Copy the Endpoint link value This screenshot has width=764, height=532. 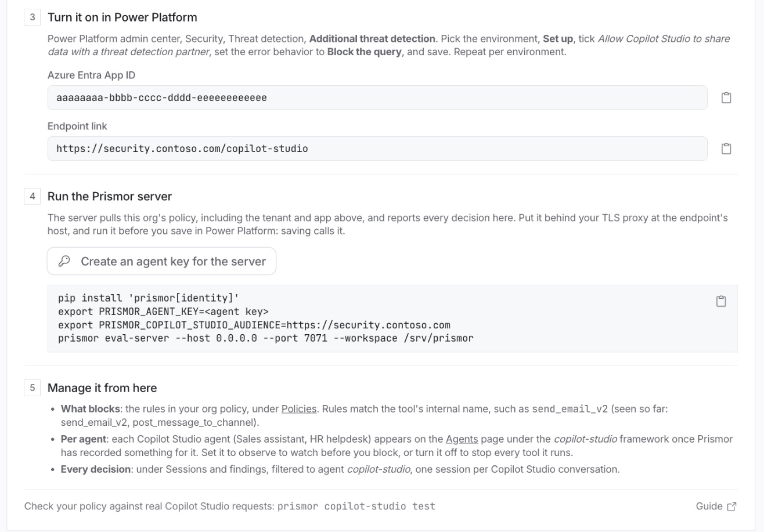tap(726, 149)
